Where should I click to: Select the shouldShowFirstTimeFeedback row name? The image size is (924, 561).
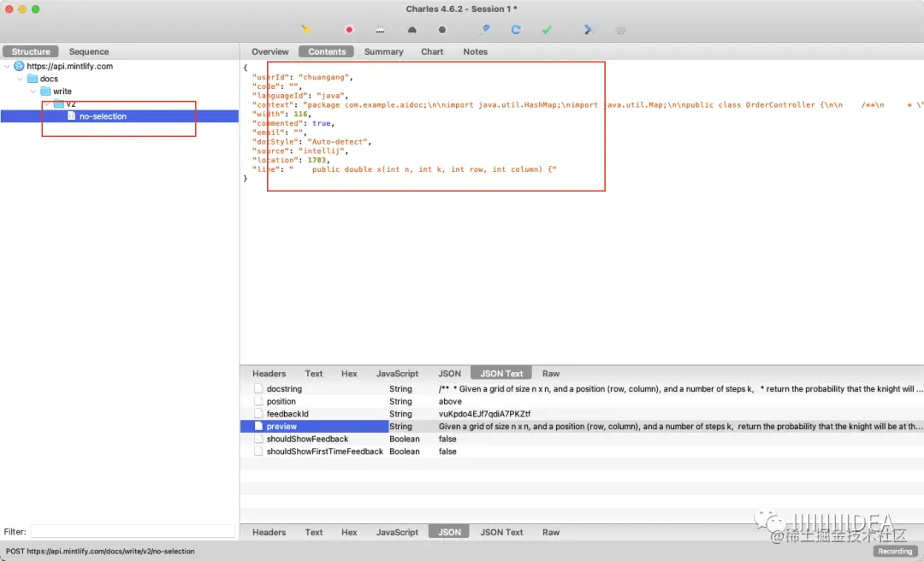325,452
